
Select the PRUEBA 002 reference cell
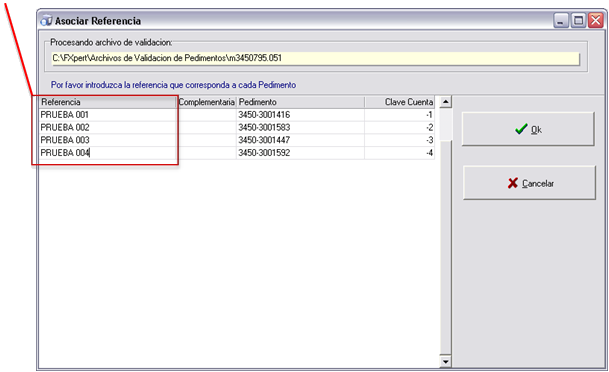point(108,128)
